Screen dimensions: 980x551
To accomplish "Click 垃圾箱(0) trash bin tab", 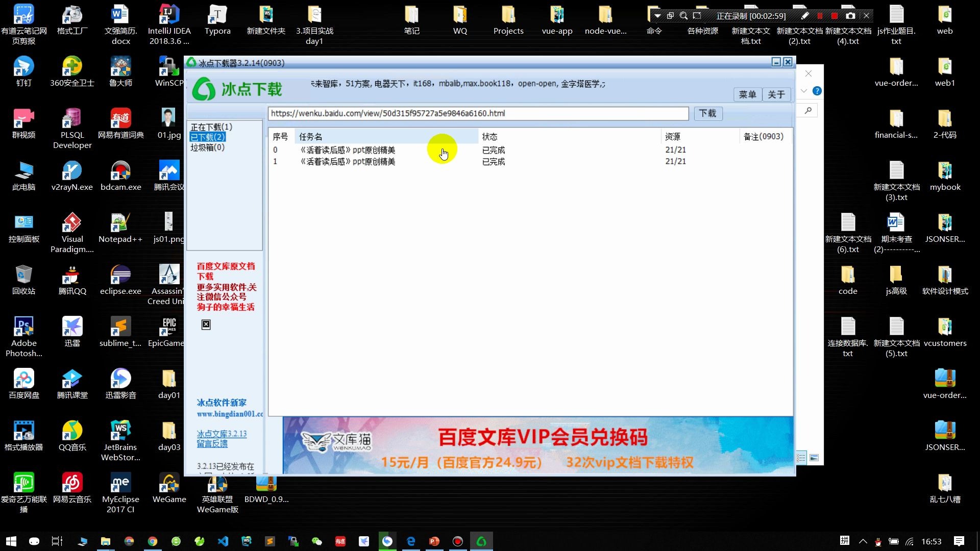I will point(207,146).
